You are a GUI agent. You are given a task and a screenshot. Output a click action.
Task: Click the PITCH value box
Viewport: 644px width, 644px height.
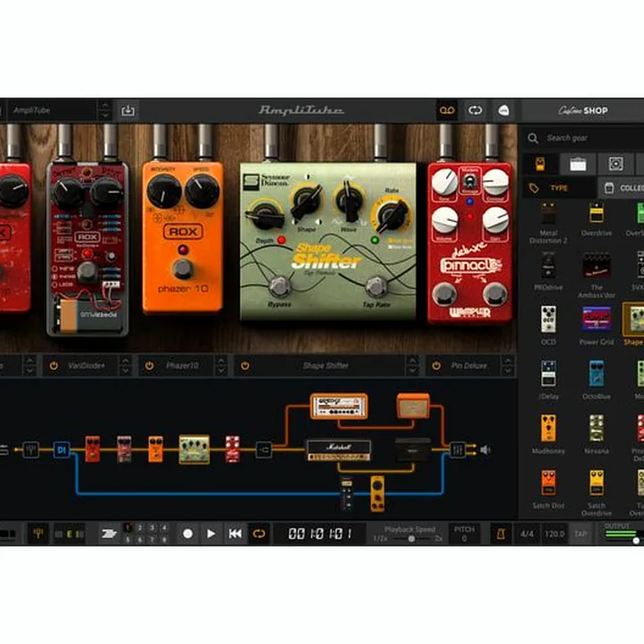coord(464,534)
